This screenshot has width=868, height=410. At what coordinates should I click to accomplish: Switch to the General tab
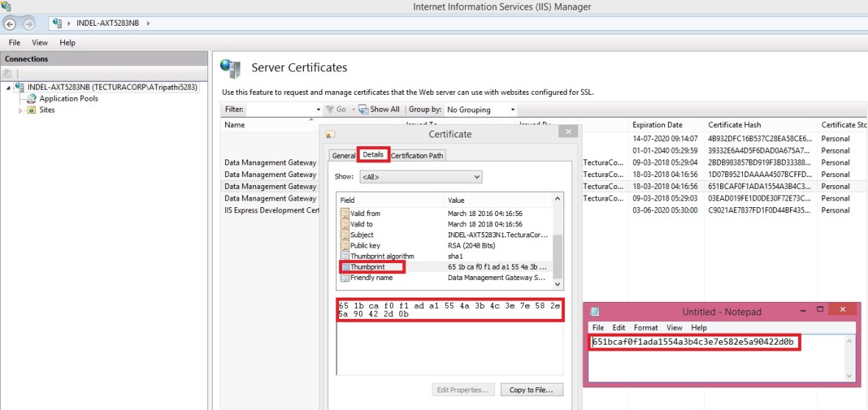click(344, 156)
